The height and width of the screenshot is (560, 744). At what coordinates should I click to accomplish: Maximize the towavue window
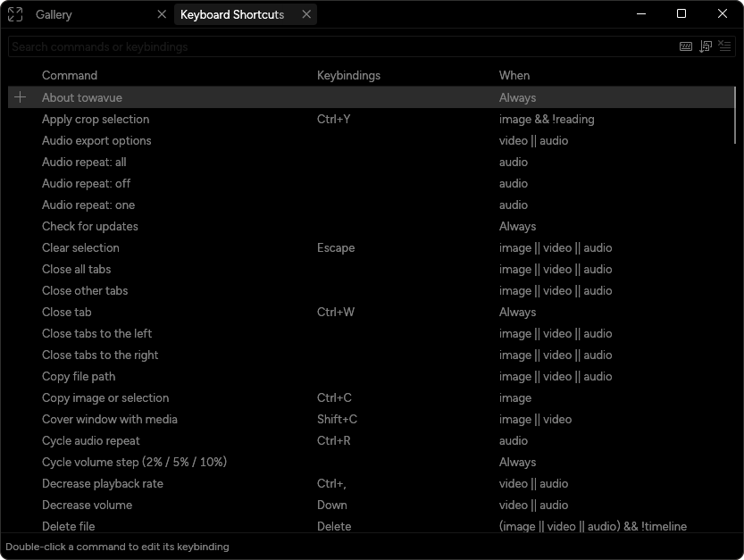(x=681, y=13)
